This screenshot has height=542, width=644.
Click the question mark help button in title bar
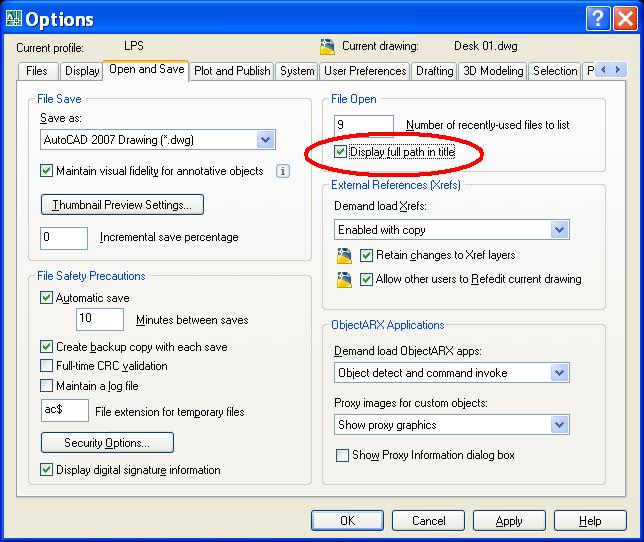tap(598, 18)
